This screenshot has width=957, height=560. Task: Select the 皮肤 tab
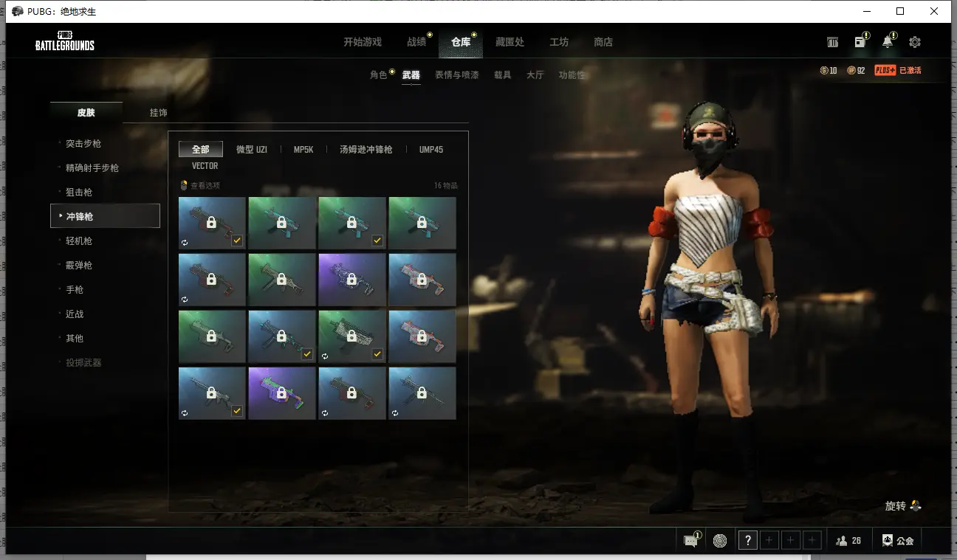click(x=86, y=113)
